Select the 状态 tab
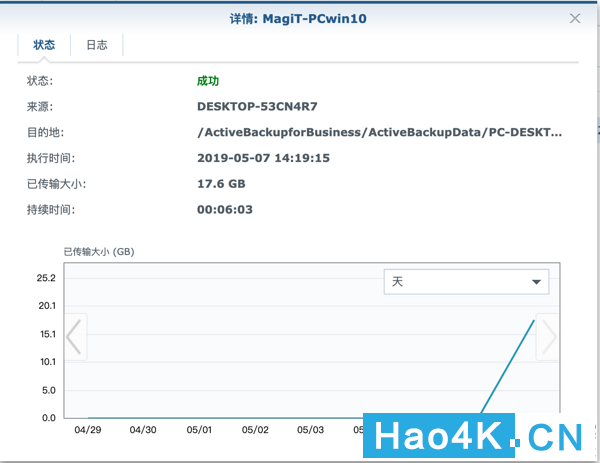 (x=44, y=45)
